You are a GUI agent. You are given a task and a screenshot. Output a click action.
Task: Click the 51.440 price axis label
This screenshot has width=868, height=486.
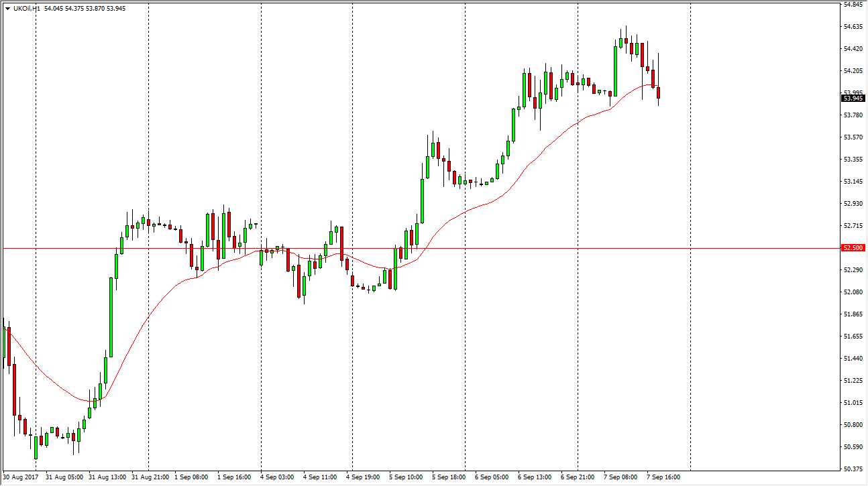[853, 359]
